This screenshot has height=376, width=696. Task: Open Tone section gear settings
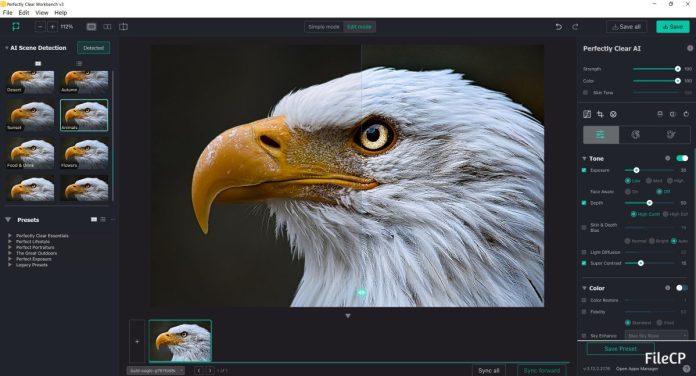[668, 158]
